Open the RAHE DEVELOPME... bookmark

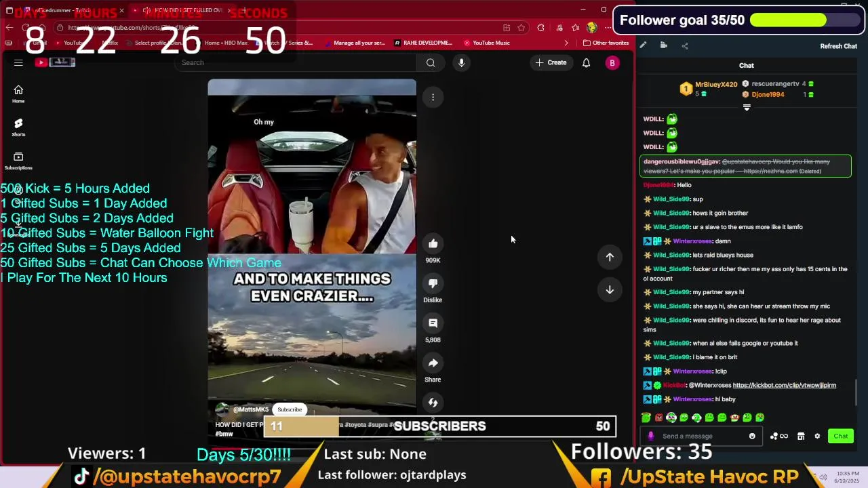[x=423, y=43]
